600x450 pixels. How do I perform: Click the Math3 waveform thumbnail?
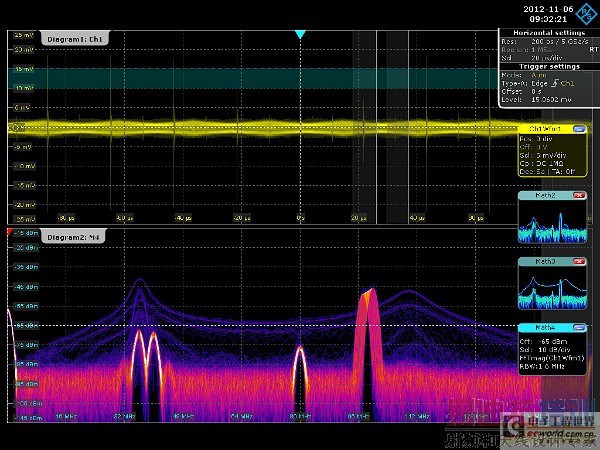coord(552,287)
